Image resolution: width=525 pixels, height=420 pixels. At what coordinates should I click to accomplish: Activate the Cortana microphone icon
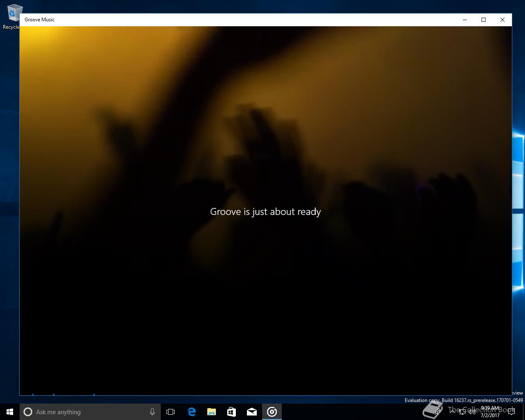pyautogui.click(x=152, y=412)
